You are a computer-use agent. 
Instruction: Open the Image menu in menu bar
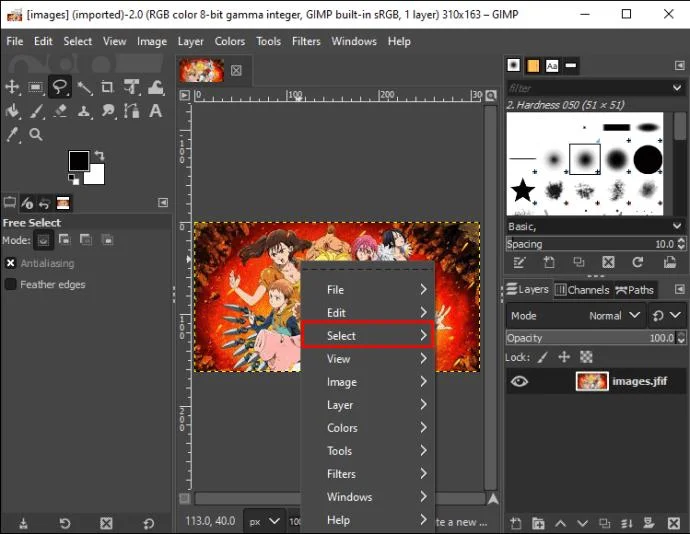(152, 41)
